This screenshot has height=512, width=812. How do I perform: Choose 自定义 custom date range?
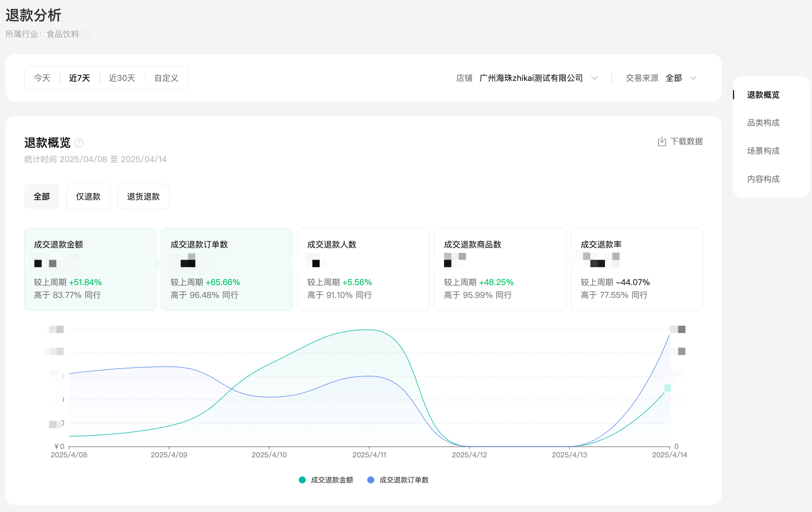point(166,78)
